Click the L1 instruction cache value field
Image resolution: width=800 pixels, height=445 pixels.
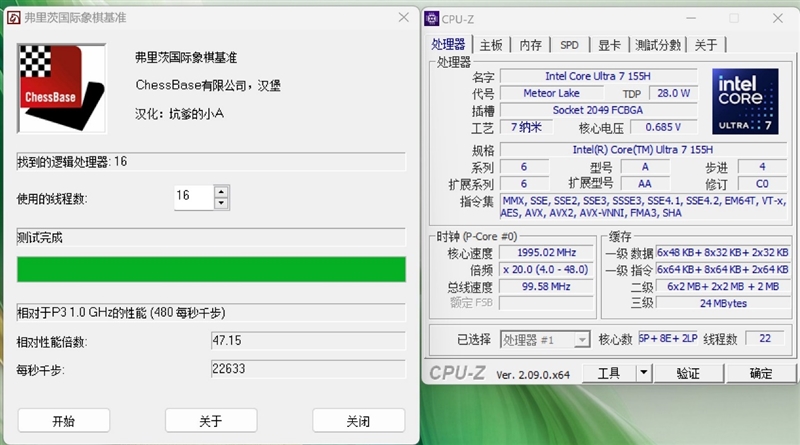pos(723,269)
